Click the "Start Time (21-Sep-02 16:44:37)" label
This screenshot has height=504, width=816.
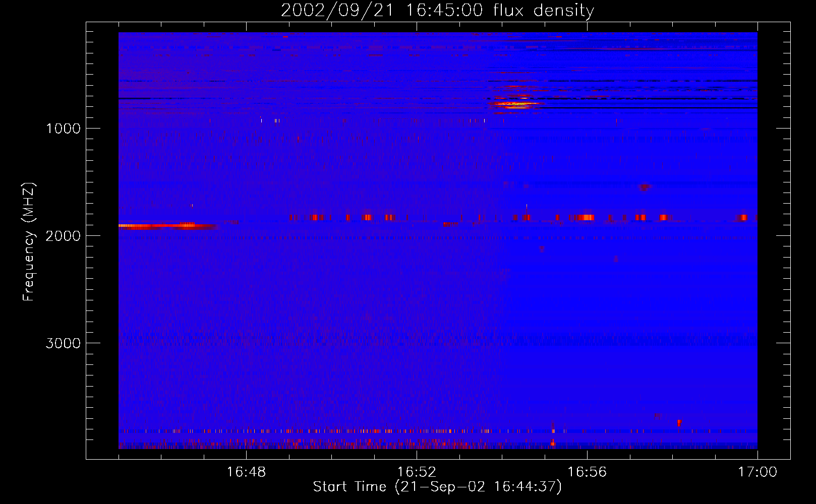437,487
